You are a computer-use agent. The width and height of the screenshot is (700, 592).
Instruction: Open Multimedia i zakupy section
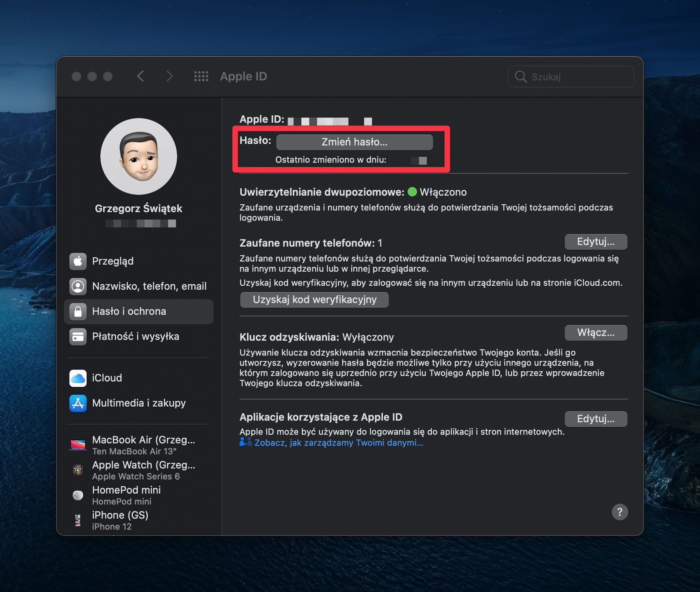click(139, 403)
